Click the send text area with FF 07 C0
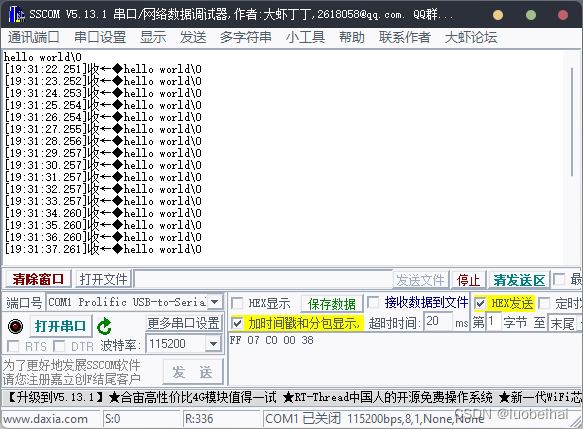This screenshot has width=583, height=429. click(x=404, y=358)
